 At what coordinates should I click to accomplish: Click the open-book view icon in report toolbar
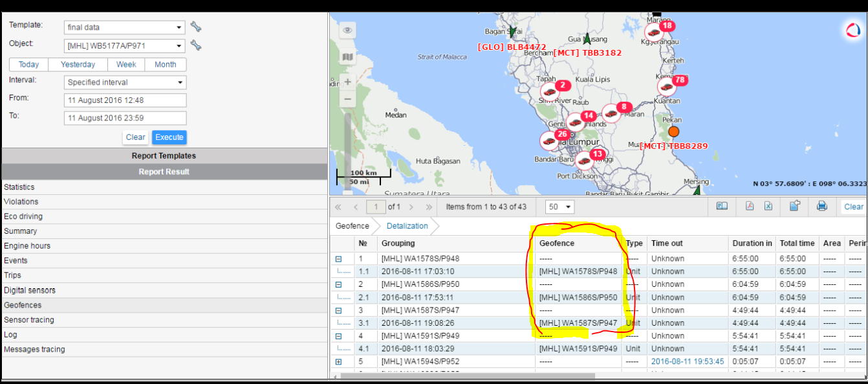[722, 207]
